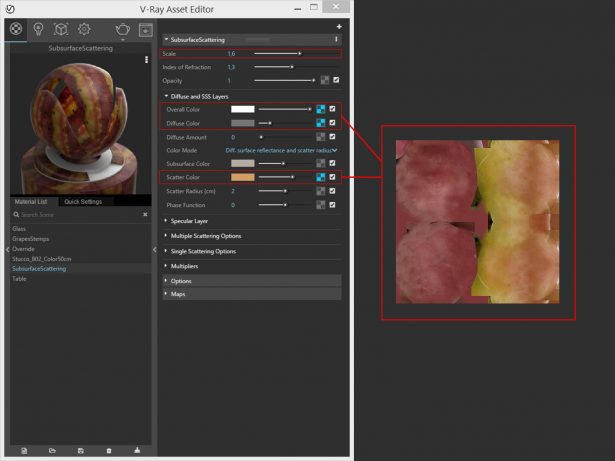Expand the Multipliers section
The image size is (615, 461).
[166, 266]
